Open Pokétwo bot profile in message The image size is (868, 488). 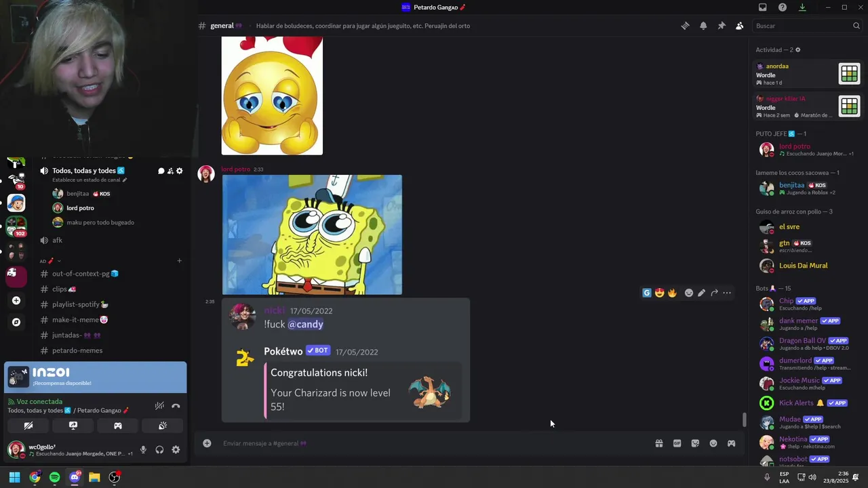tap(283, 351)
